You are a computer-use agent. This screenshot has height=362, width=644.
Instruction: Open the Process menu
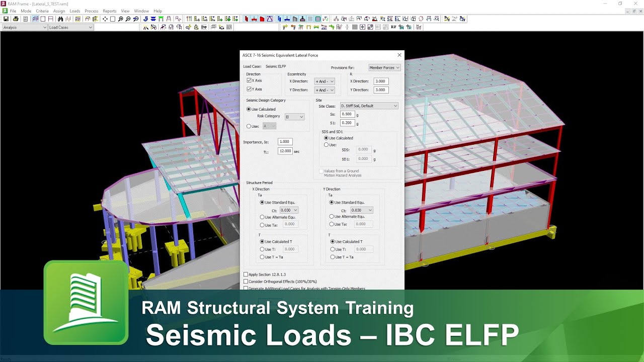tap(92, 11)
